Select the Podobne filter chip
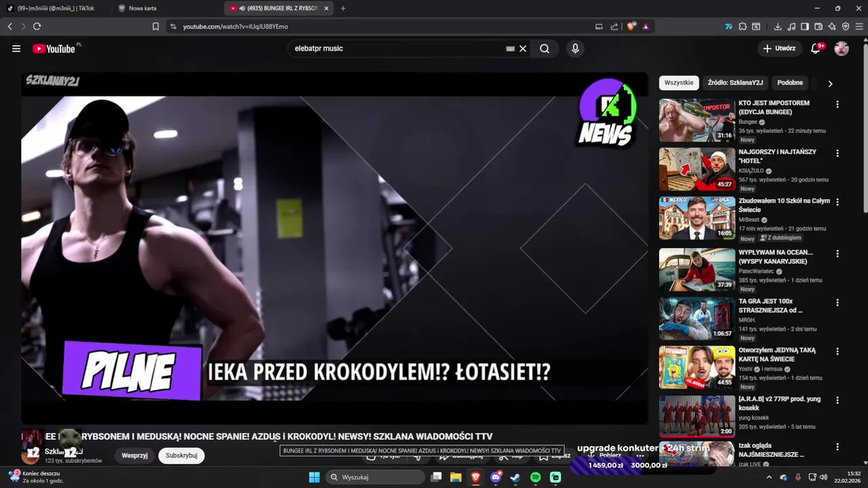 click(x=790, y=83)
